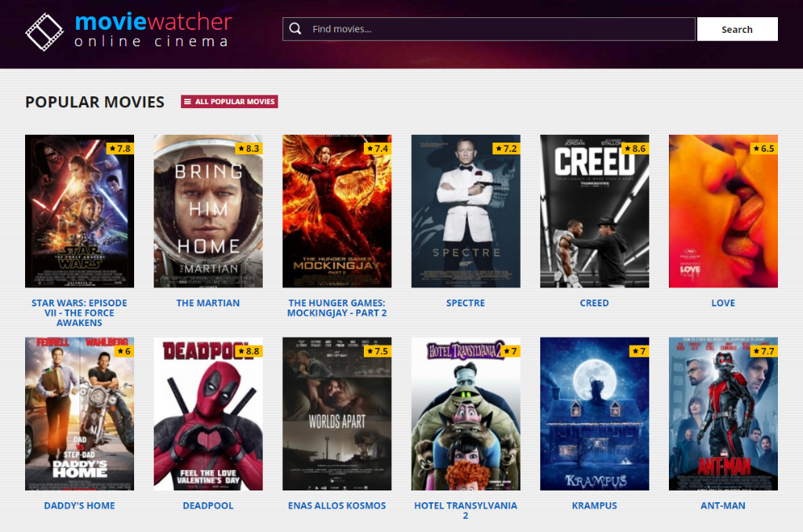
Task: Follow The Martian title link
Action: (x=208, y=303)
